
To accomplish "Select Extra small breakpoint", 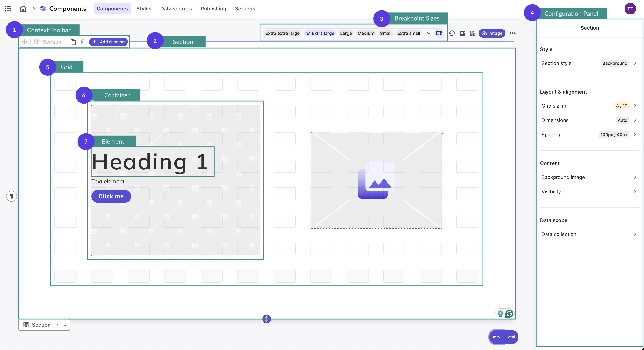I will (x=409, y=33).
